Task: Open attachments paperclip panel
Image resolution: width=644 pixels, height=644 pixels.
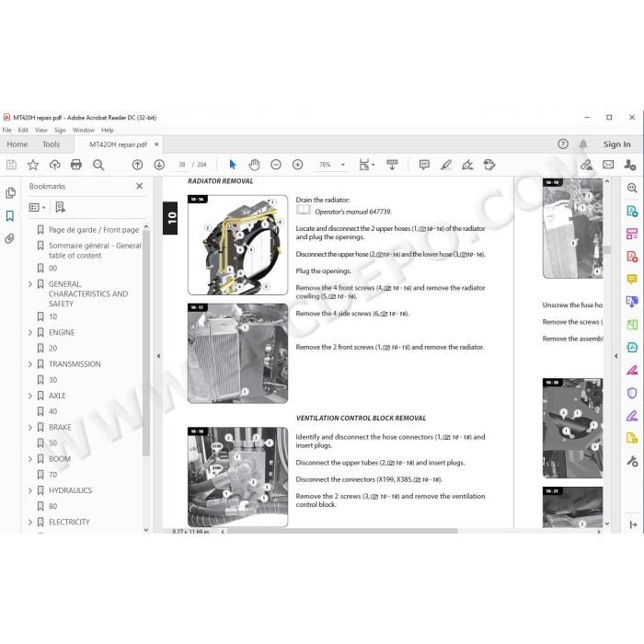Action: [10, 238]
